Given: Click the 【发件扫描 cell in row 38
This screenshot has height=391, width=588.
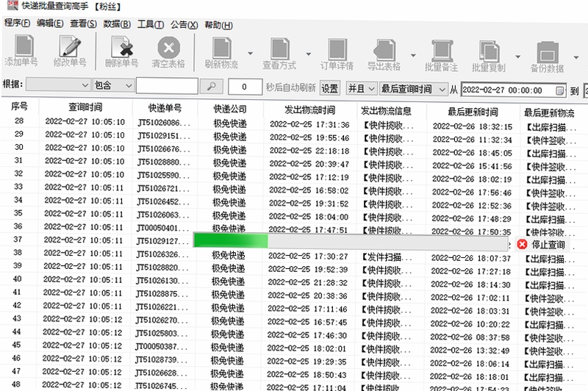Looking at the screenshot, I should pos(387,257).
